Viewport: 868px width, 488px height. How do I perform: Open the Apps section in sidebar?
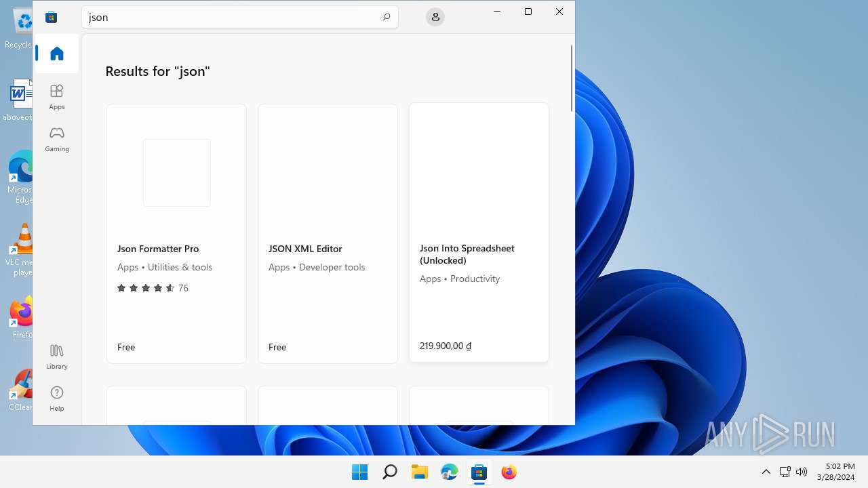coord(57,97)
